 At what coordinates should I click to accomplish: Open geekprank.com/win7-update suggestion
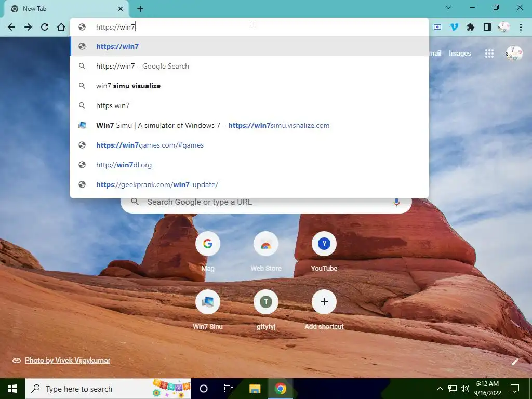(249, 184)
